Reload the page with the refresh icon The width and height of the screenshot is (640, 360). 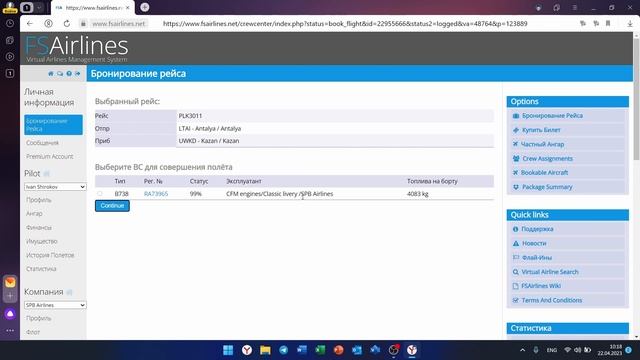point(67,24)
